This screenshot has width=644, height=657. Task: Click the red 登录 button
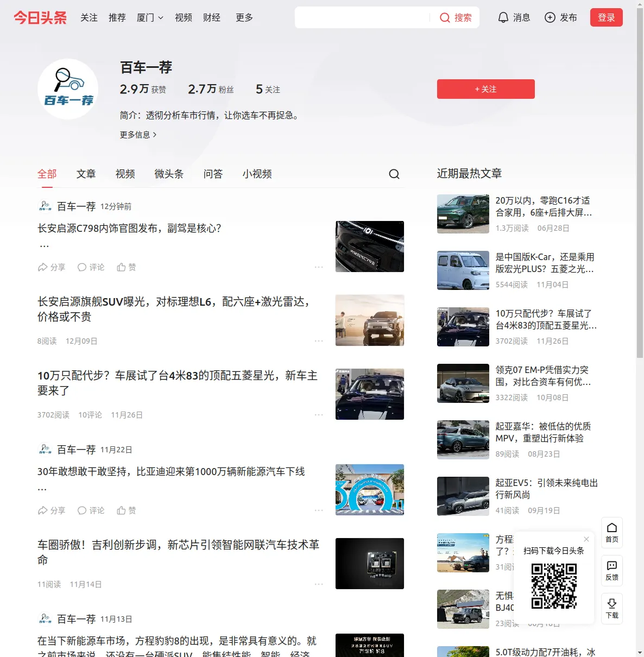tap(607, 17)
